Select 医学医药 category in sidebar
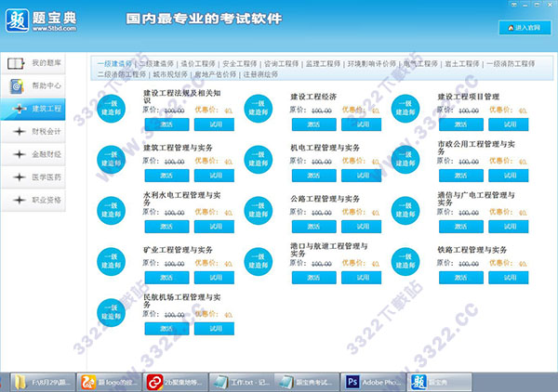The image size is (558, 392). pos(45,176)
